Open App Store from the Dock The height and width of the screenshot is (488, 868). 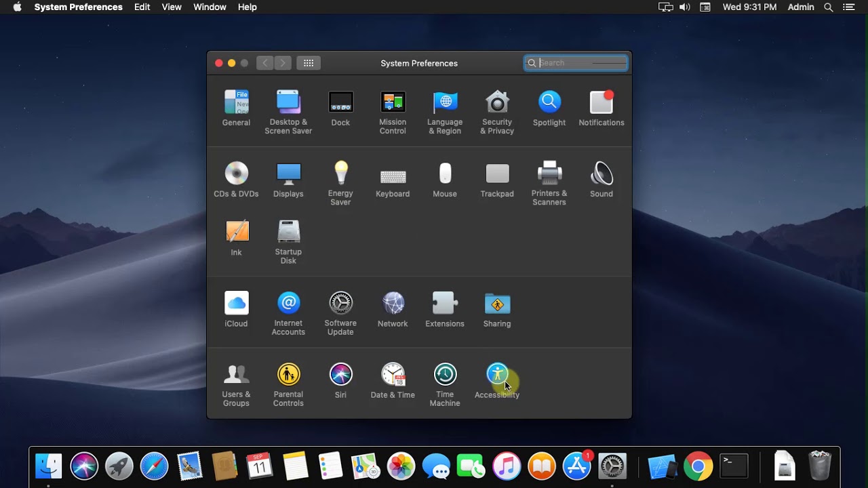577,466
